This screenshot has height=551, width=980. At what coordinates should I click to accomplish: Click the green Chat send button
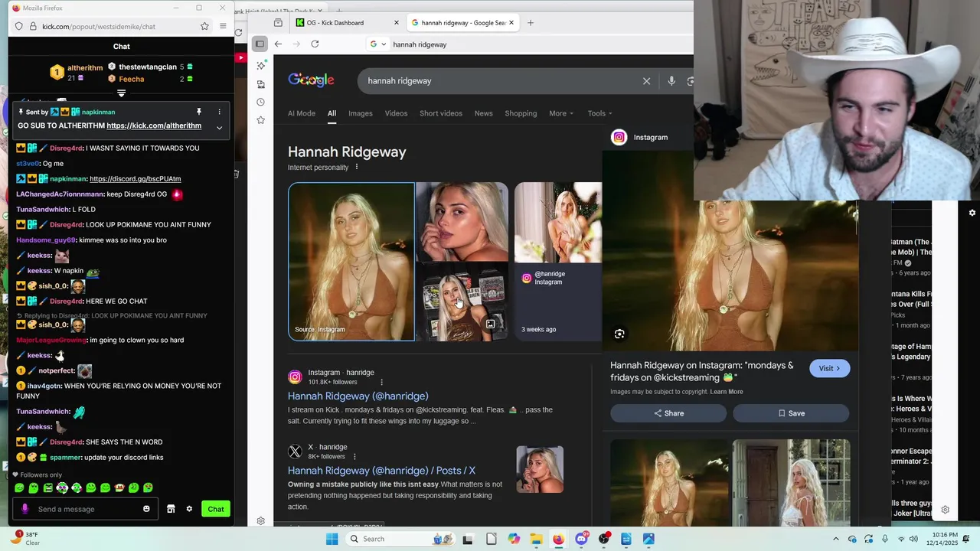click(x=216, y=509)
